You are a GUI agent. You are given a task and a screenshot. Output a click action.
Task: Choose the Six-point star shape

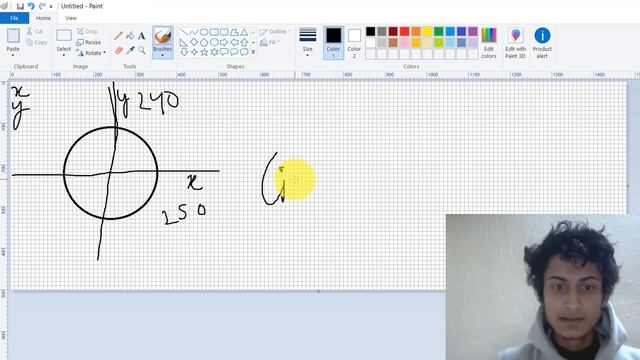pyautogui.click(x=214, y=52)
